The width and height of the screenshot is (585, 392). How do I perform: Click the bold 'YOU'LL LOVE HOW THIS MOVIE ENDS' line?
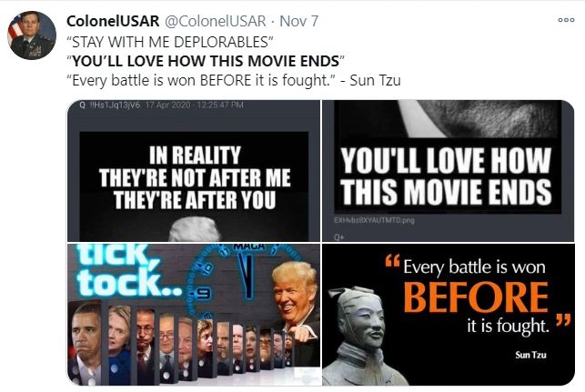pyautogui.click(x=206, y=61)
